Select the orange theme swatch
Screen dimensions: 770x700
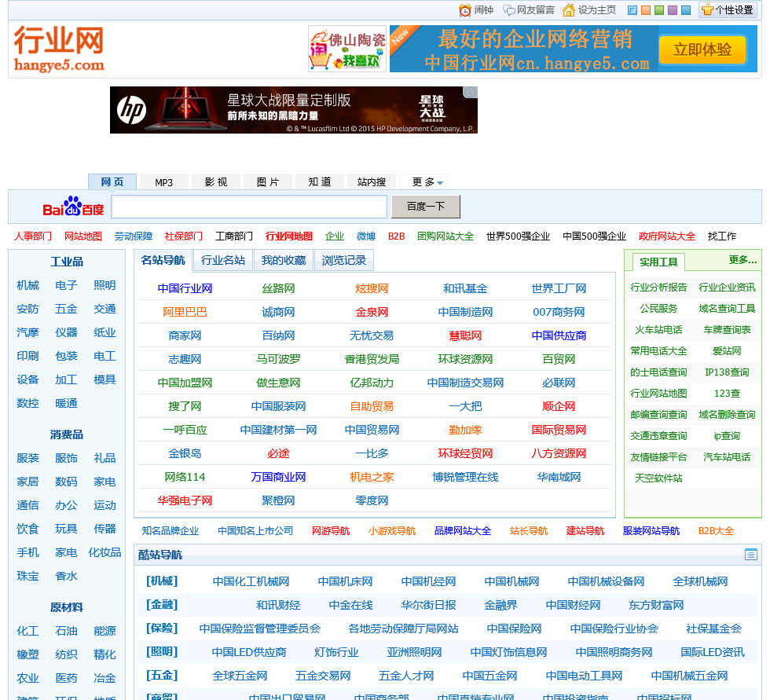point(646,10)
